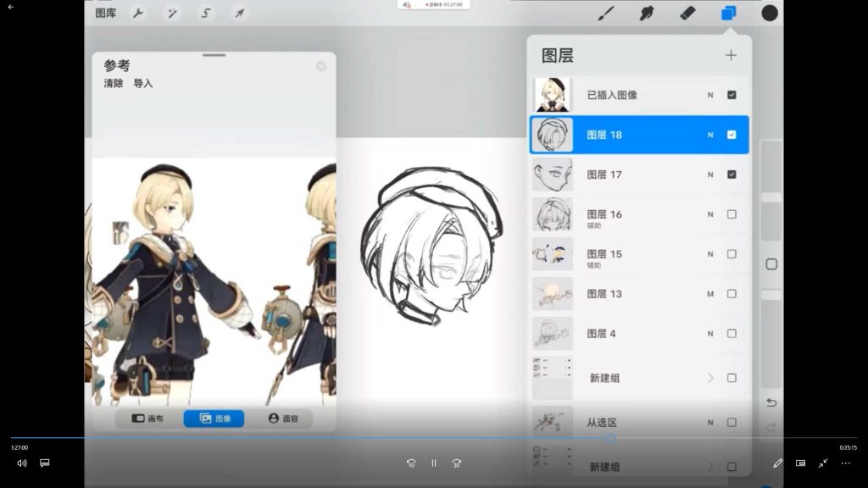868x488 pixels.
Task: Open the Actions wrench menu
Action: [138, 14]
